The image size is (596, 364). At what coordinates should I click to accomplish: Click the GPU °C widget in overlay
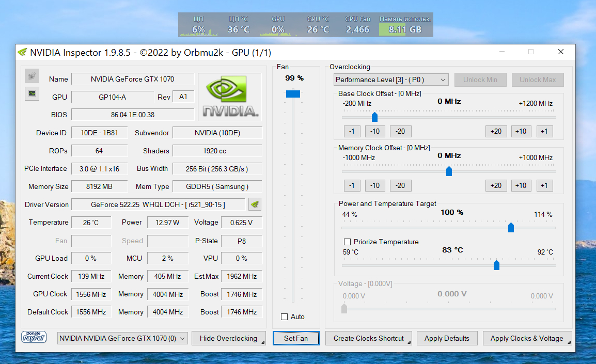[318, 25]
